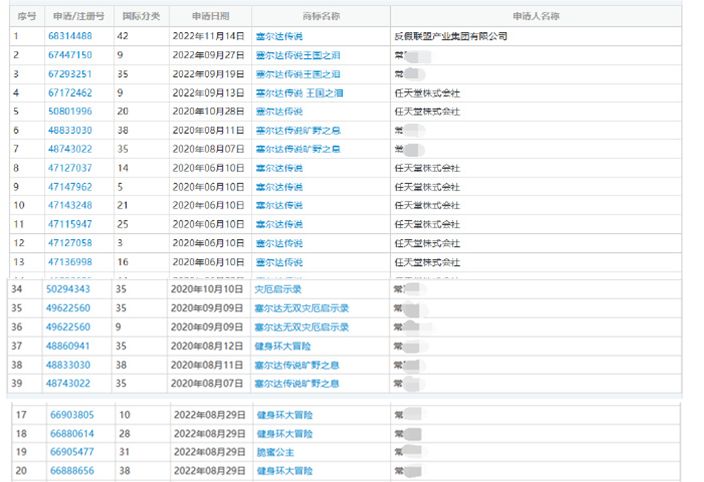Screen dimensions: 704x482
Task: Open 48743022 link in row 39
Action: [68, 383]
